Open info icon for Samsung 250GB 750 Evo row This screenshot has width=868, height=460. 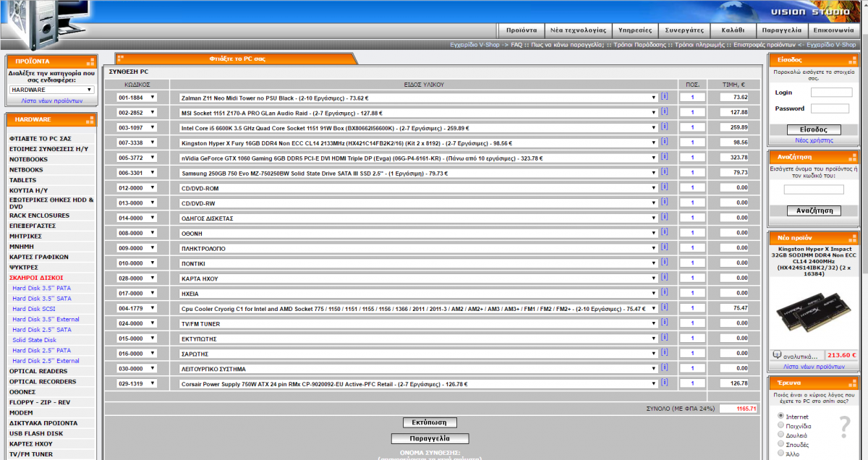(x=665, y=173)
